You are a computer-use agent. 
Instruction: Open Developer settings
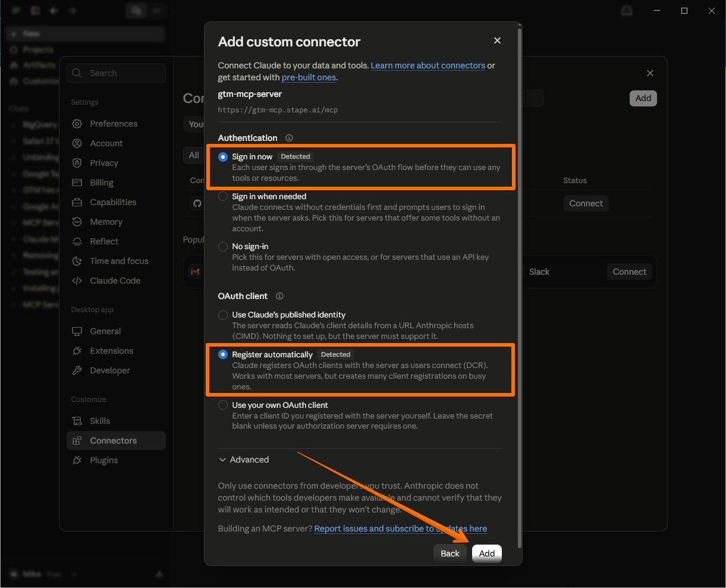click(116, 370)
